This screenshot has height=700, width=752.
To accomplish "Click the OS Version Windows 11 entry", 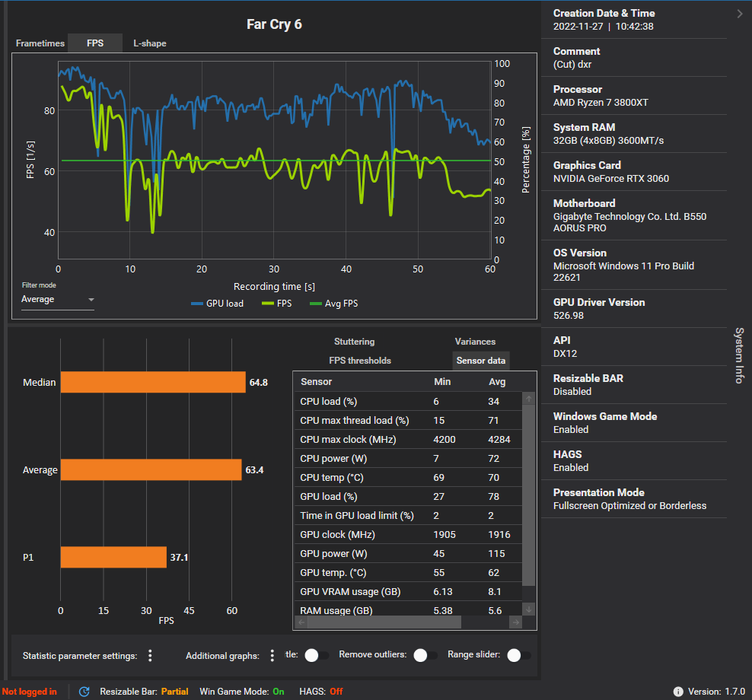I will [634, 265].
